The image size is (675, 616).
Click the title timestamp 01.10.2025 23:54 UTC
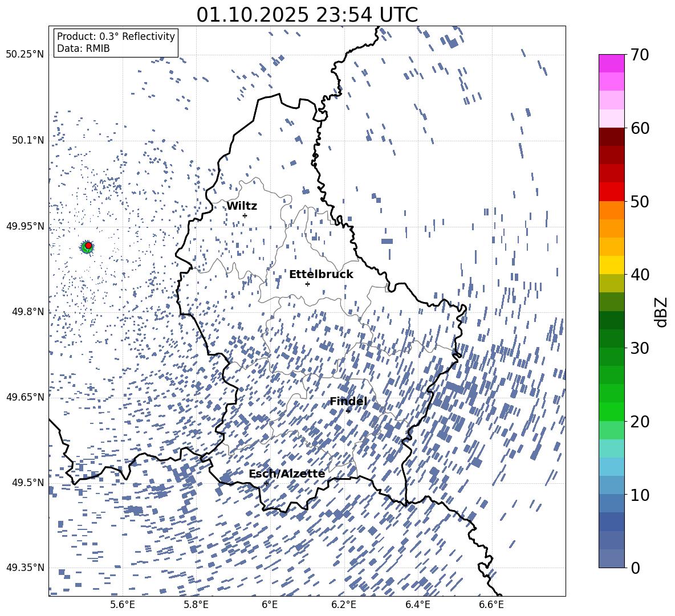307,15
